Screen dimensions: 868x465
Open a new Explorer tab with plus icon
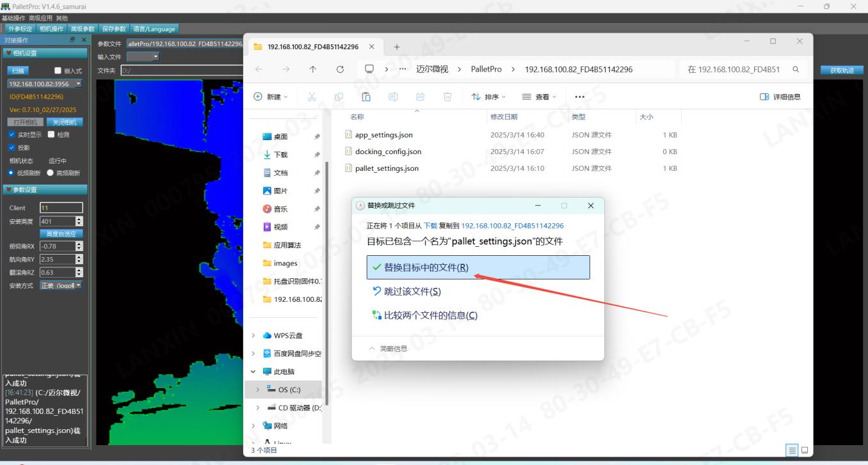point(396,47)
